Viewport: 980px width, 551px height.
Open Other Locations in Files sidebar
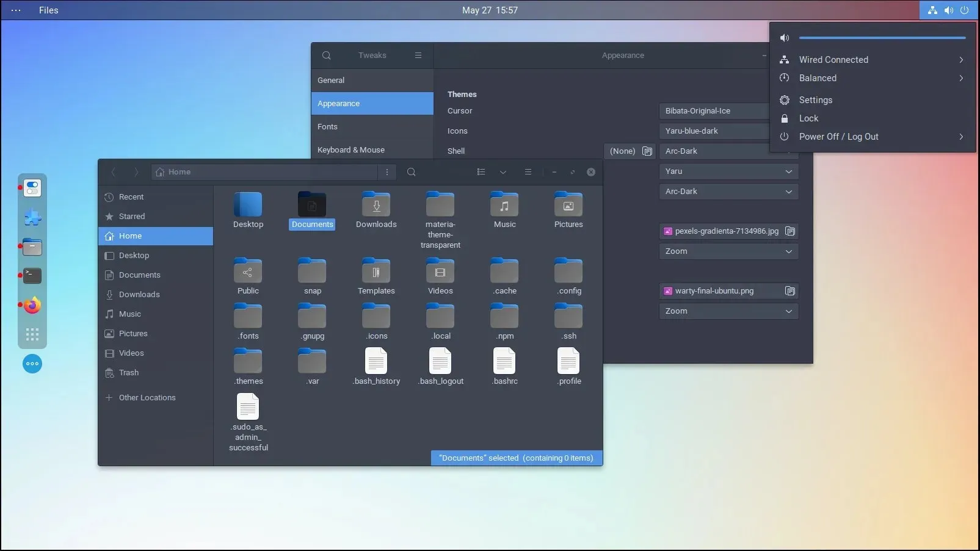tap(147, 397)
